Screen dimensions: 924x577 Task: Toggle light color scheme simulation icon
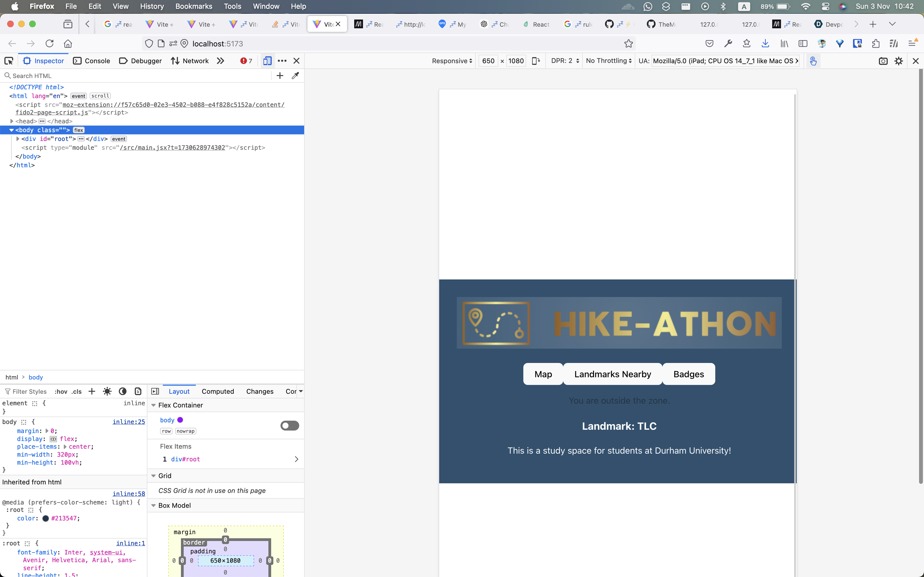pos(107,391)
